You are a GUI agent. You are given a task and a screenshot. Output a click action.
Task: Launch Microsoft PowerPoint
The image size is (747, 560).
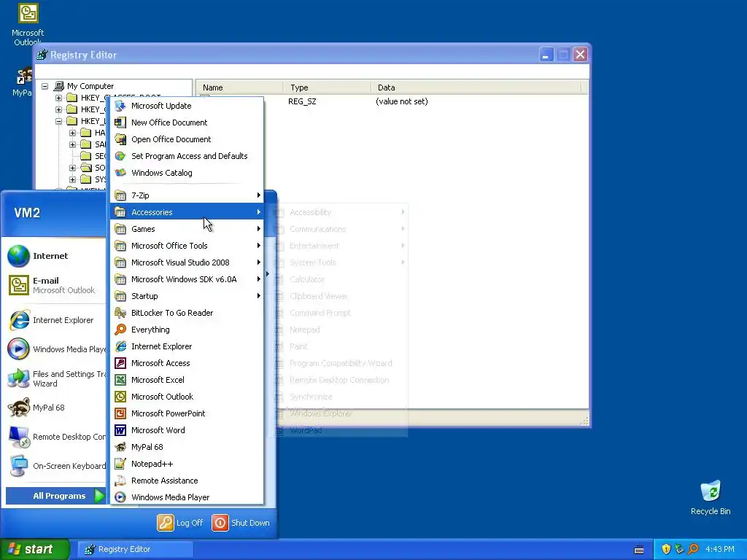coord(187,413)
